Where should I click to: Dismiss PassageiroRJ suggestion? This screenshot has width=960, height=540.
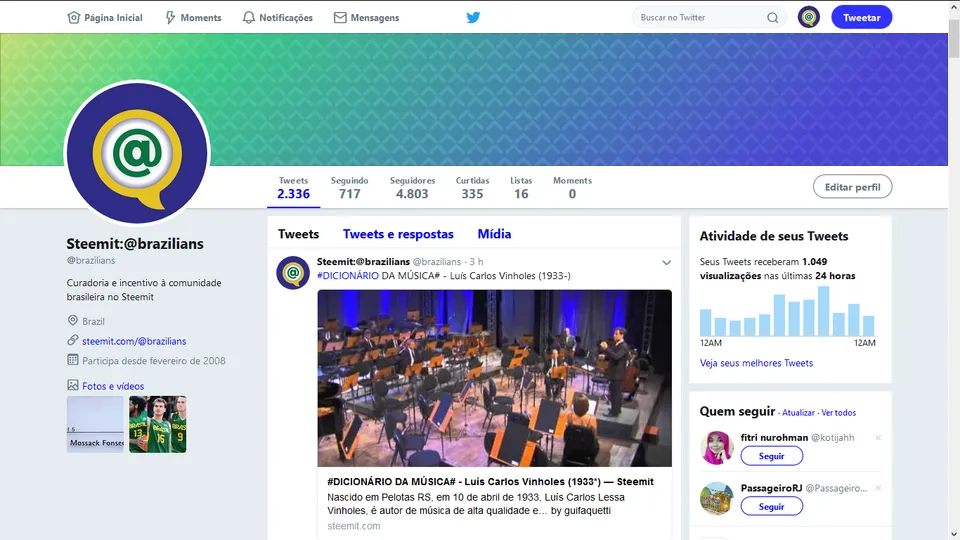click(878, 488)
